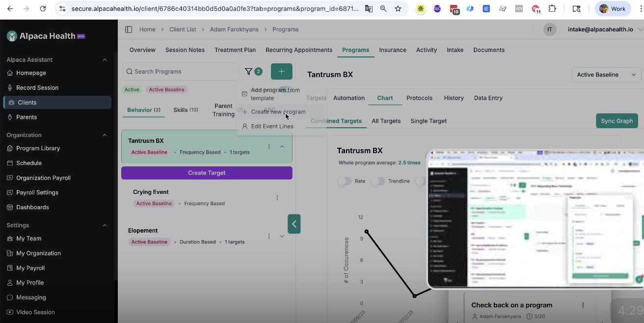
Task: Collapse the Settings sidebar section
Action: pyautogui.click(x=105, y=225)
